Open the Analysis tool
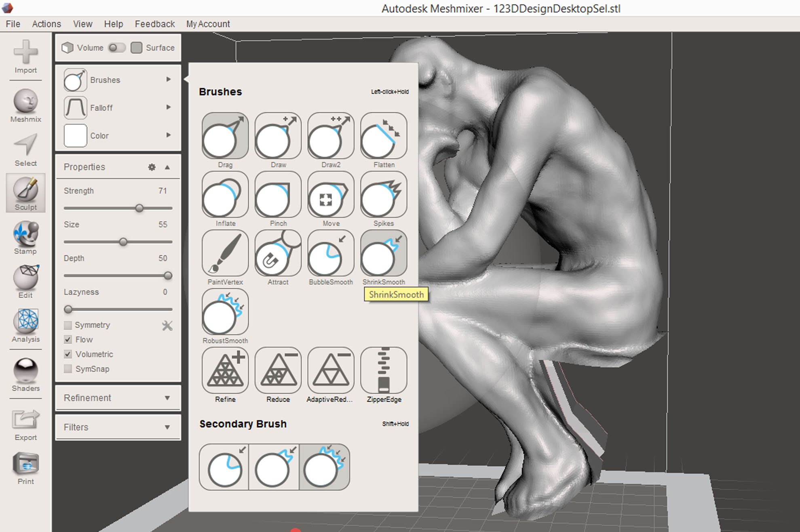Screen dimensions: 800x532 [25, 326]
